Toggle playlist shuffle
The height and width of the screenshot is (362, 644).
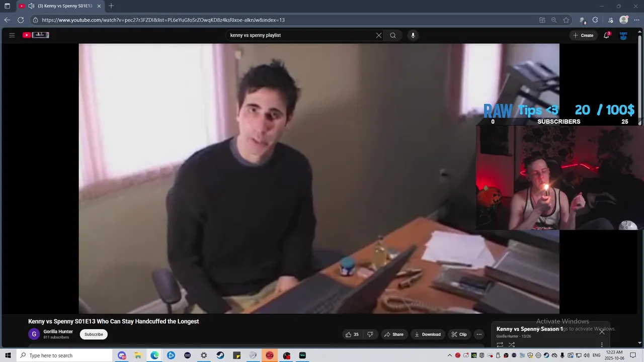coord(512,345)
